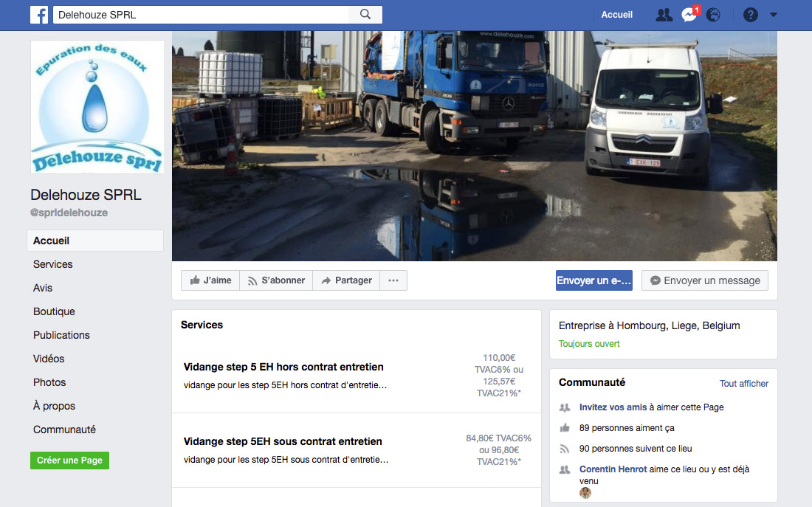Image resolution: width=812 pixels, height=507 pixels.
Task: Click the Corentin Henrot profile link
Action: coord(613,469)
